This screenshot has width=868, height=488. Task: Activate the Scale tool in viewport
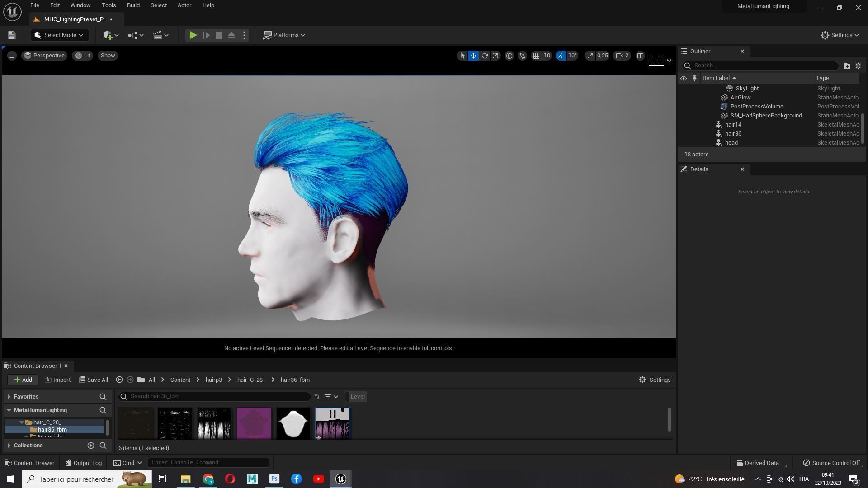pyautogui.click(x=495, y=56)
